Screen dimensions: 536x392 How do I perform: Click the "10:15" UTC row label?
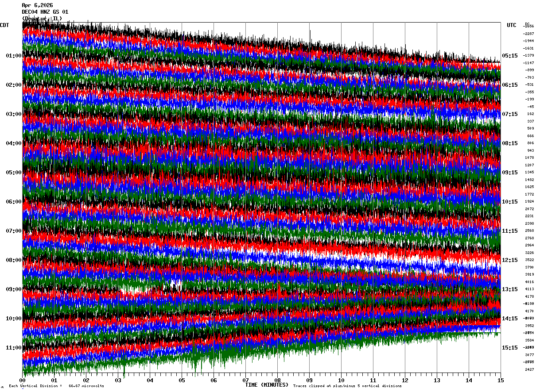[510, 202]
